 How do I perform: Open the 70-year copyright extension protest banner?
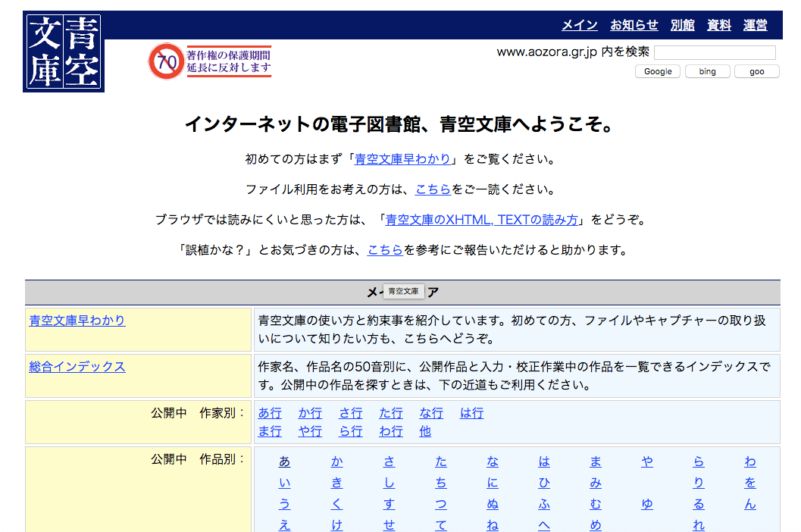[210, 61]
